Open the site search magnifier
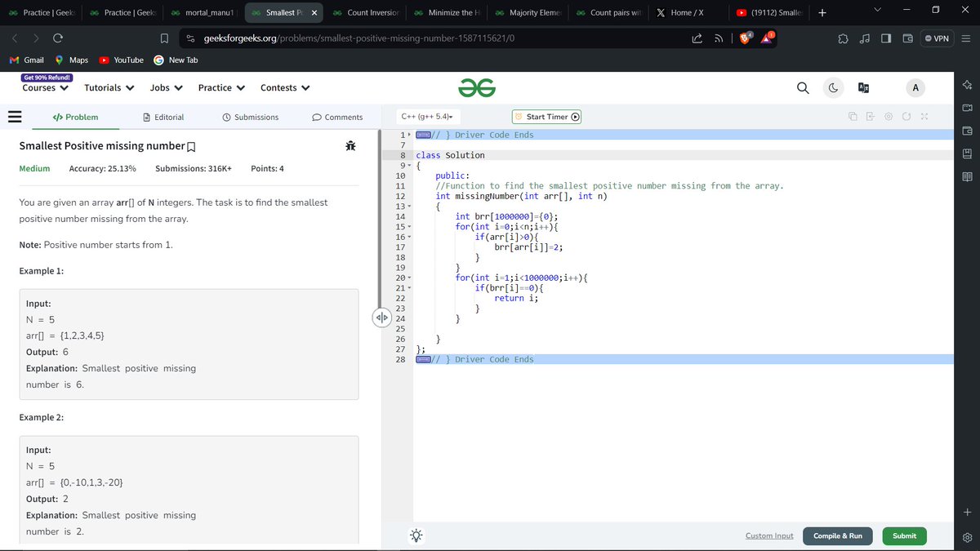 (803, 88)
